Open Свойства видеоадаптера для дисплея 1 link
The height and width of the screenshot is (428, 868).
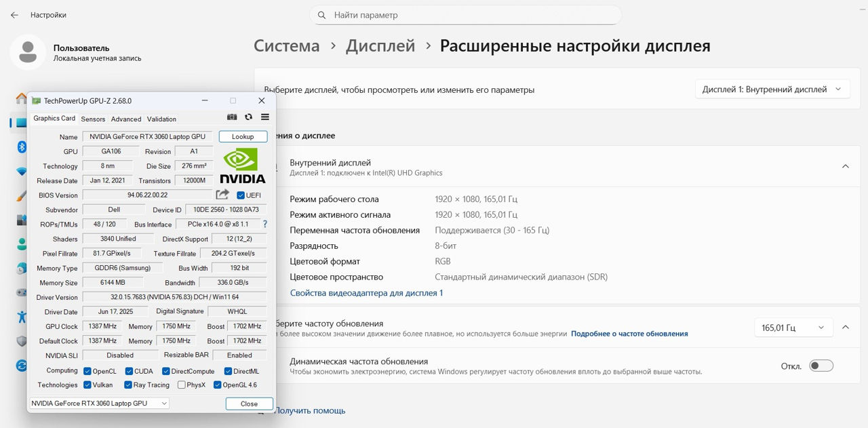click(366, 293)
